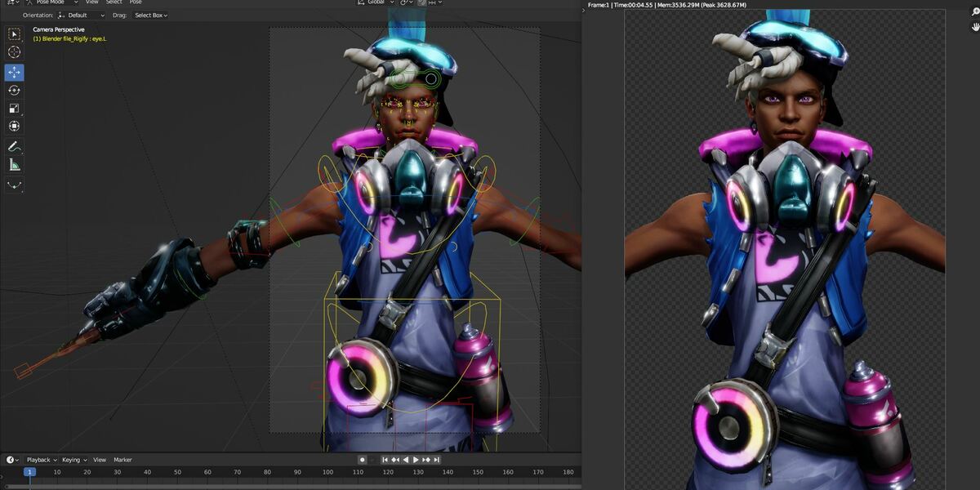Play the animation in reverse
This screenshot has height=490, width=980.
click(406, 460)
